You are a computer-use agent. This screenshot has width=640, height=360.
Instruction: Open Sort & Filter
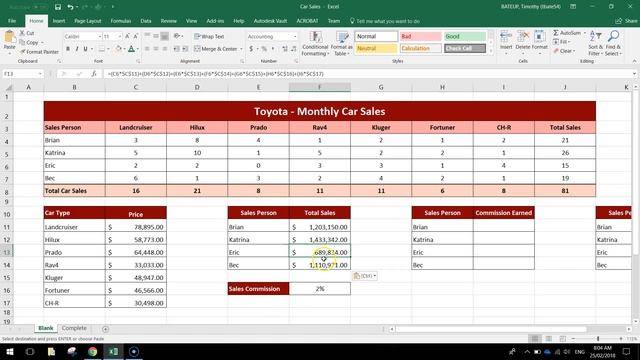(596, 43)
